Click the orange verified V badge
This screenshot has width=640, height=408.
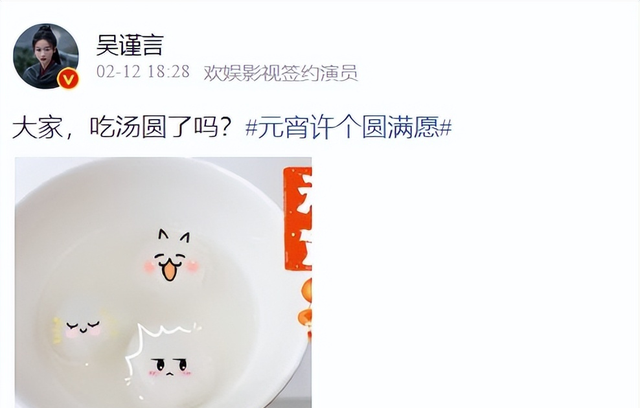coord(68,79)
